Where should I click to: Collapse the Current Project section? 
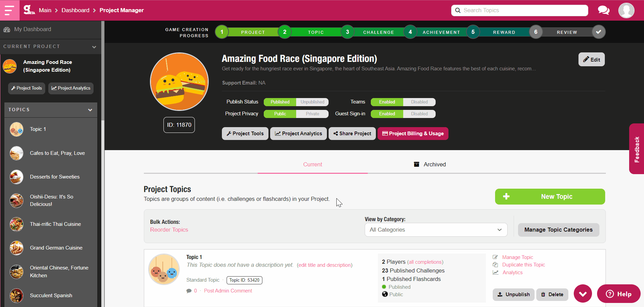[x=94, y=47]
